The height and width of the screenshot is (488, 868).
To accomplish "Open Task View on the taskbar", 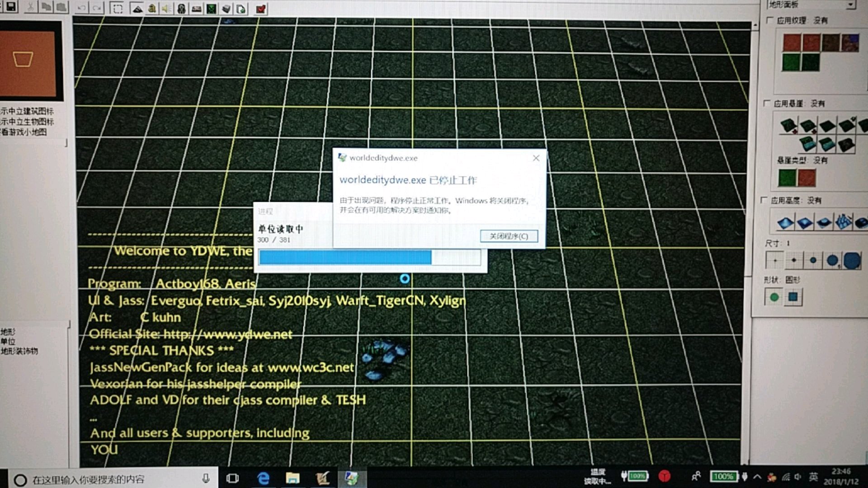I will click(x=232, y=479).
